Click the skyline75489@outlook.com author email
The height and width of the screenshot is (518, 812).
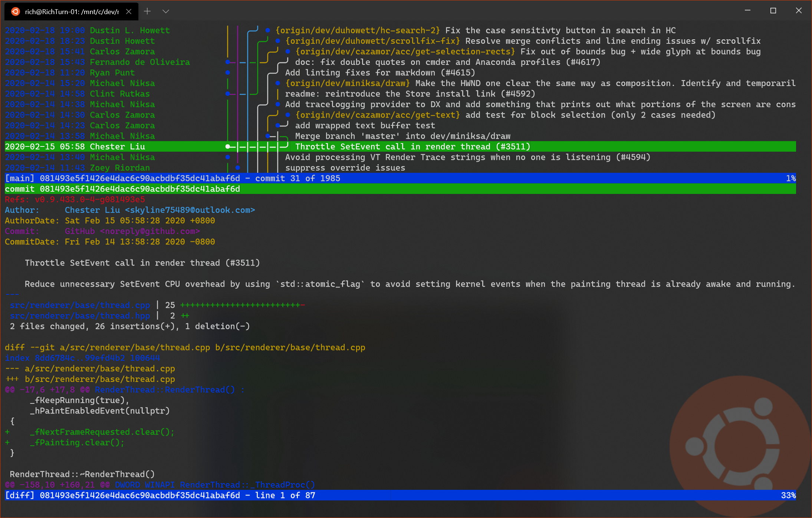pyautogui.click(x=190, y=210)
